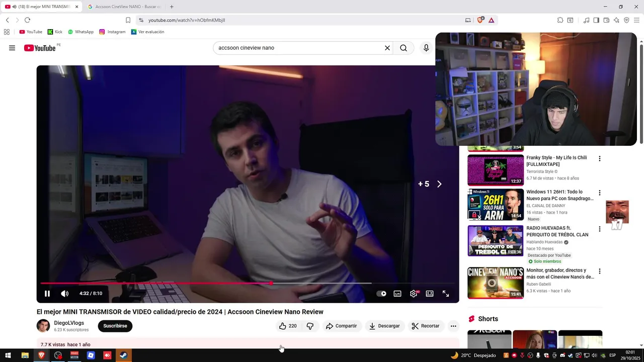Image resolution: width=644 pixels, height=362 pixels.
Task: Enter fullscreen mode
Action: [446, 294]
